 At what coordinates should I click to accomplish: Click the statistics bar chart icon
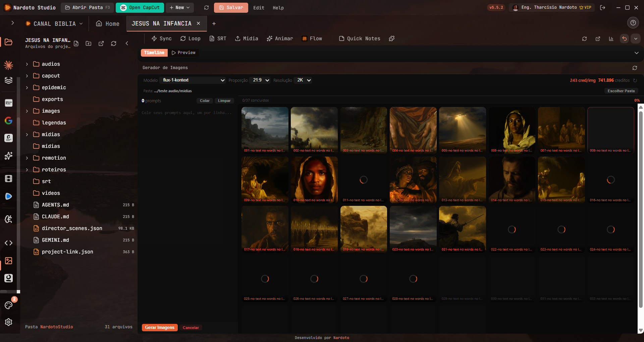point(611,39)
